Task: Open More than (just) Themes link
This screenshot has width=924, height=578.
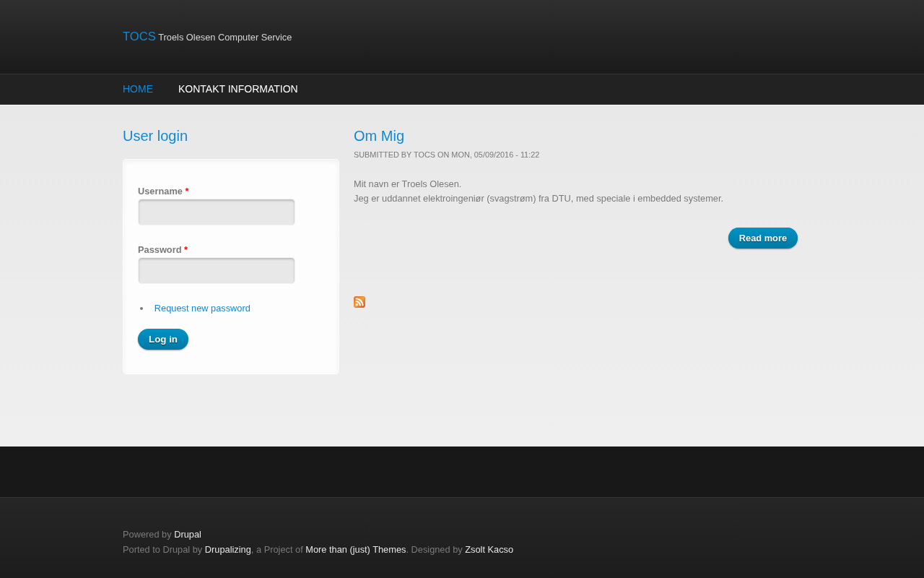Action: pos(355,550)
